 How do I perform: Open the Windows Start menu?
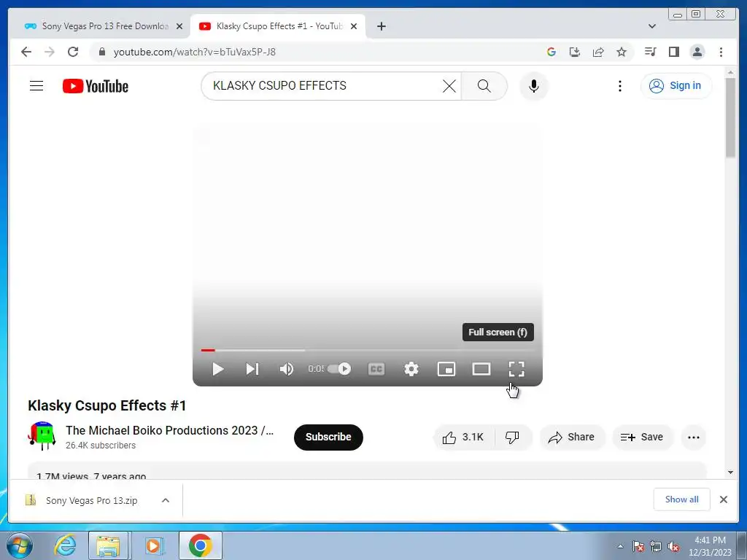pyautogui.click(x=20, y=545)
